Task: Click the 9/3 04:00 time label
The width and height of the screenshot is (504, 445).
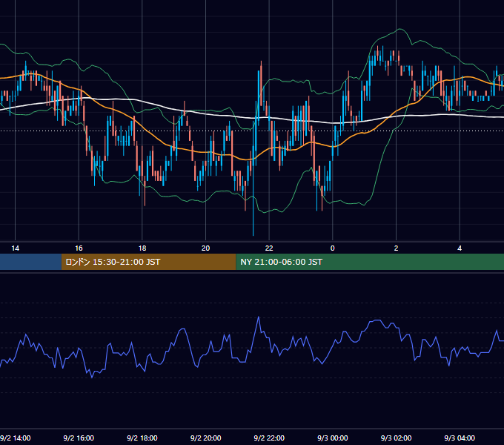Action: [460, 438]
